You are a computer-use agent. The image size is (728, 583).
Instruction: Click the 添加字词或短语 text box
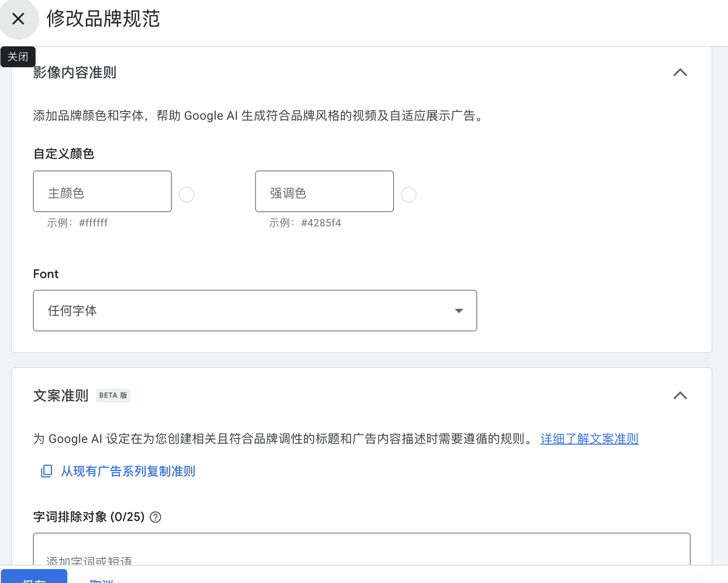click(362, 549)
